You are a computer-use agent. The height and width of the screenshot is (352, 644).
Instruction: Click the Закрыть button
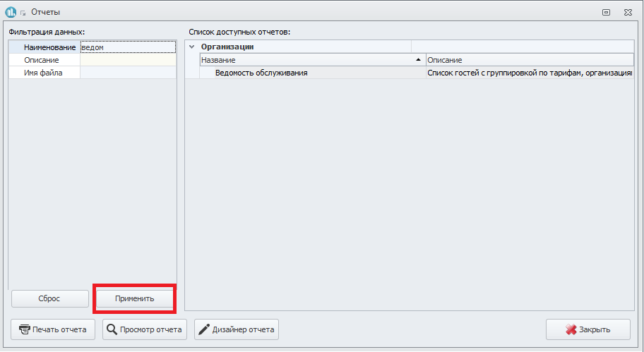tap(588, 329)
